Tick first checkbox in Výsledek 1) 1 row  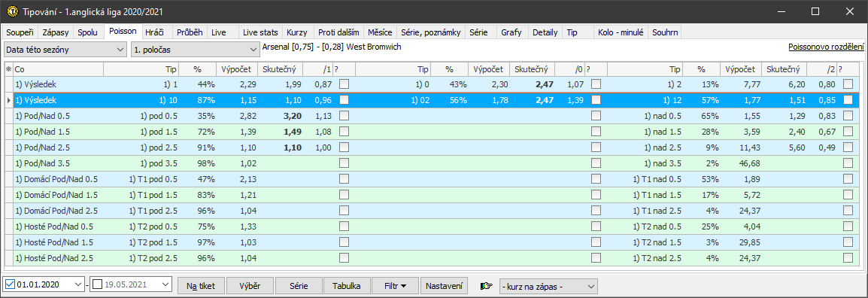point(344,84)
